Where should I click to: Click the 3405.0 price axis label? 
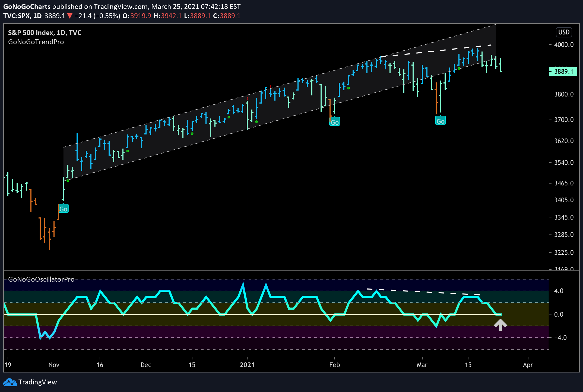coord(564,200)
